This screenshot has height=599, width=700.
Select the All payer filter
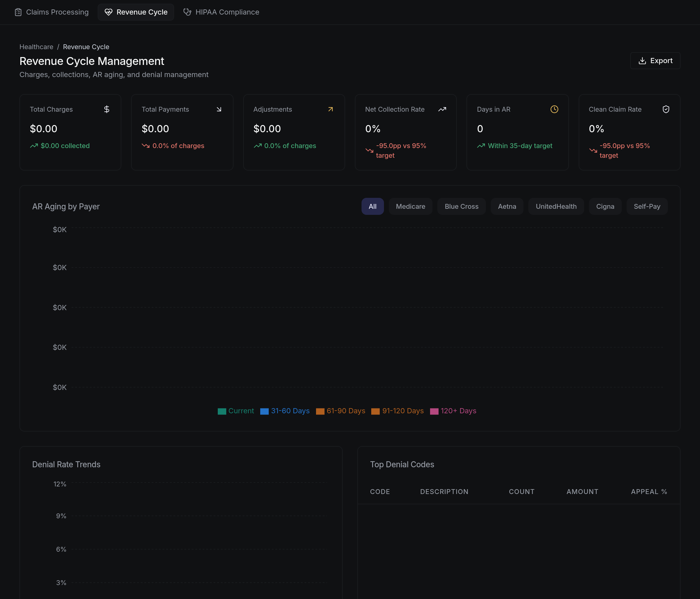[373, 206]
